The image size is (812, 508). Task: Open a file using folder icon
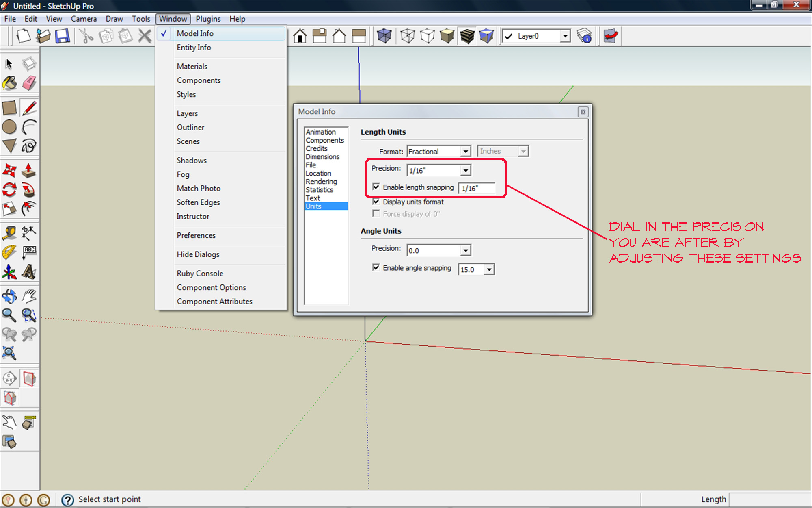pos(43,36)
